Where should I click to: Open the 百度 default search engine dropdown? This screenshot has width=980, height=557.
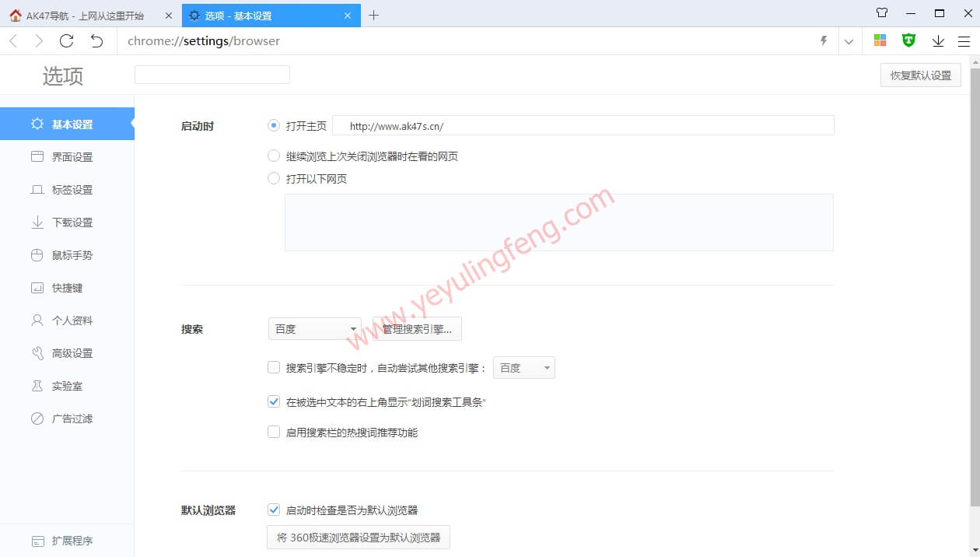[315, 329]
